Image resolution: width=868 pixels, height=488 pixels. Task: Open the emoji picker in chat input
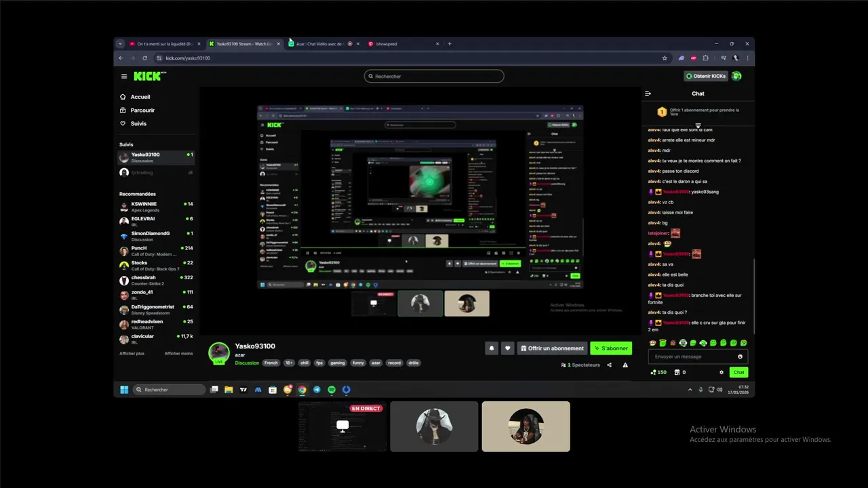coord(740,357)
